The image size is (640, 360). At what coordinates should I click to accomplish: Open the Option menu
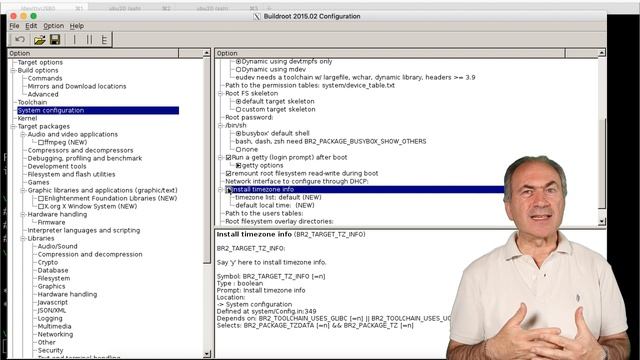tap(53, 26)
